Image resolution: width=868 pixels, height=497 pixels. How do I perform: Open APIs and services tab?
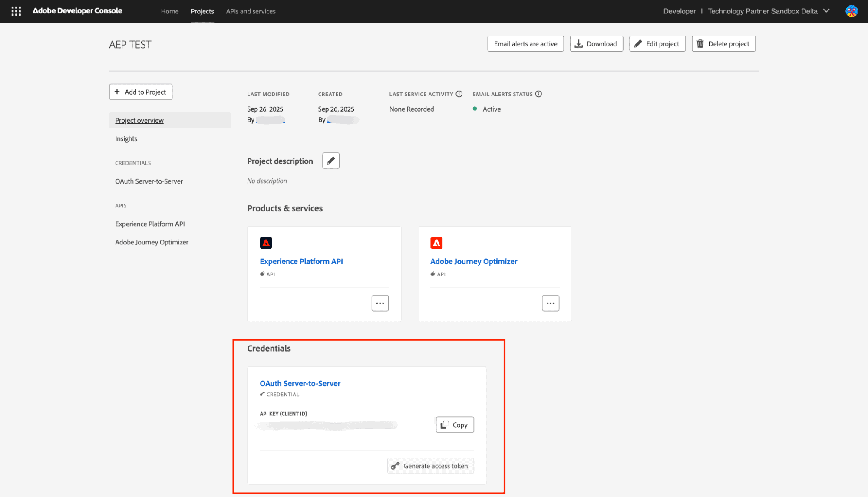click(x=251, y=11)
